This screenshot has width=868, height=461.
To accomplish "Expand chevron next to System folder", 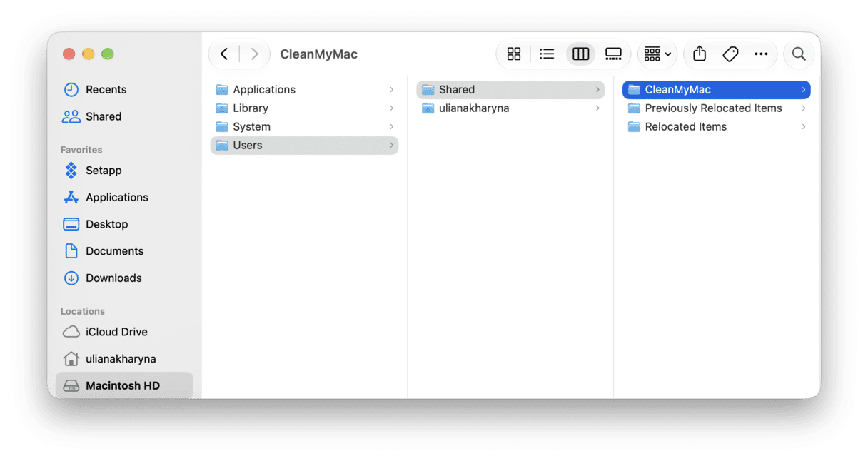I will 391,127.
